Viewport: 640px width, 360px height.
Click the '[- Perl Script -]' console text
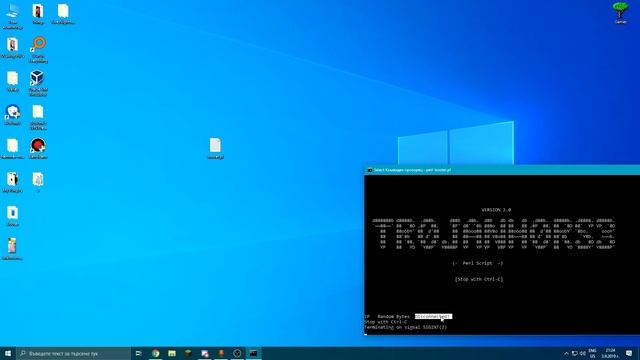pyautogui.click(x=478, y=263)
